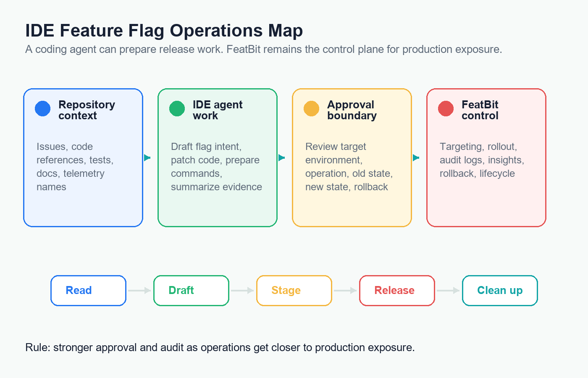
Task: Click the Approval boundary heading
Action: tap(352, 110)
